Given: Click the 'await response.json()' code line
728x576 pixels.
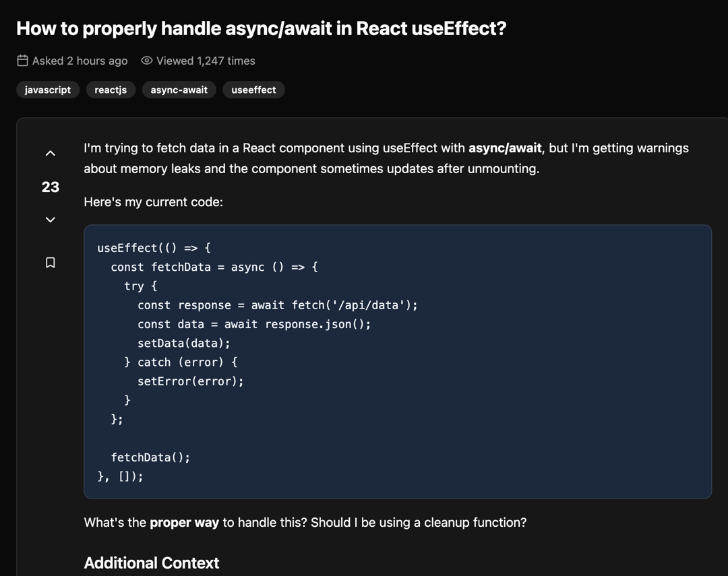Looking at the screenshot, I should click(254, 324).
